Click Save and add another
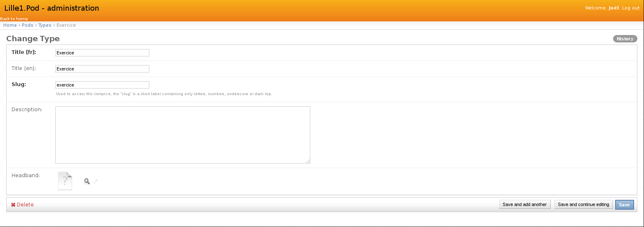The height and width of the screenshot is (227, 644). click(524, 205)
